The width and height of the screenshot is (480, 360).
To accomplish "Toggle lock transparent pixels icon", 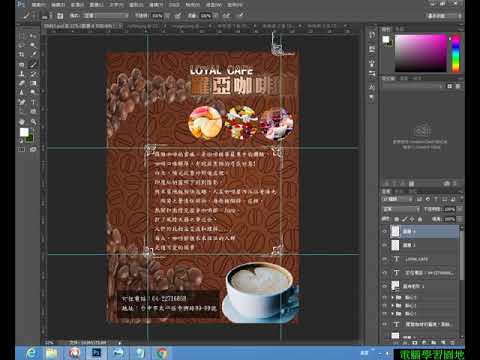I will [396, 219].
